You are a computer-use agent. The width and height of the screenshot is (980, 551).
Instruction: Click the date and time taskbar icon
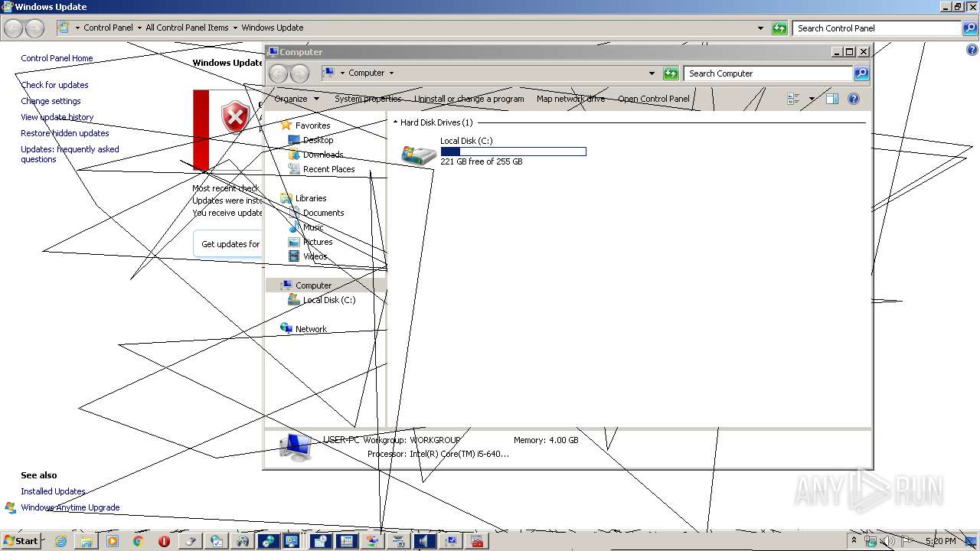tap(321, 541)
